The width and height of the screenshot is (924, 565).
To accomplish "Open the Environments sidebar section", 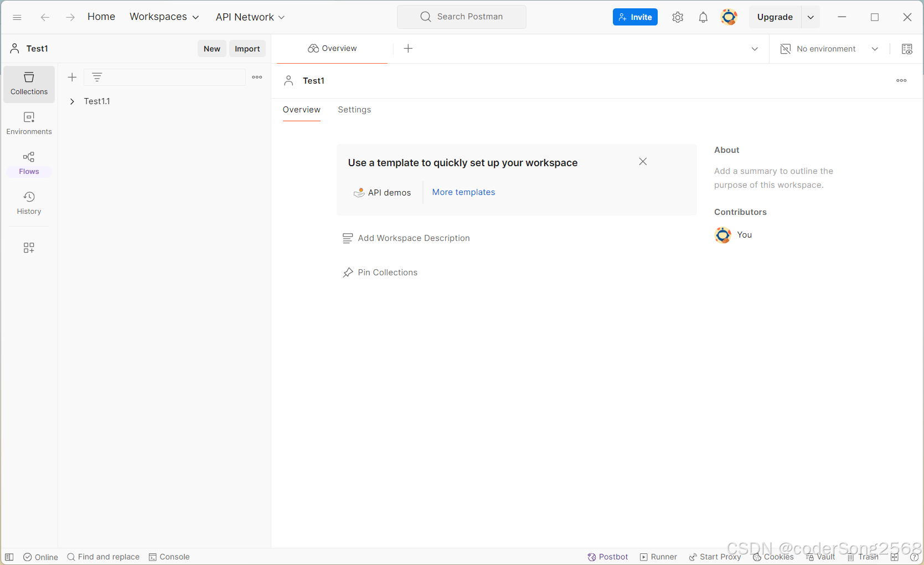I will pos(29,124).
